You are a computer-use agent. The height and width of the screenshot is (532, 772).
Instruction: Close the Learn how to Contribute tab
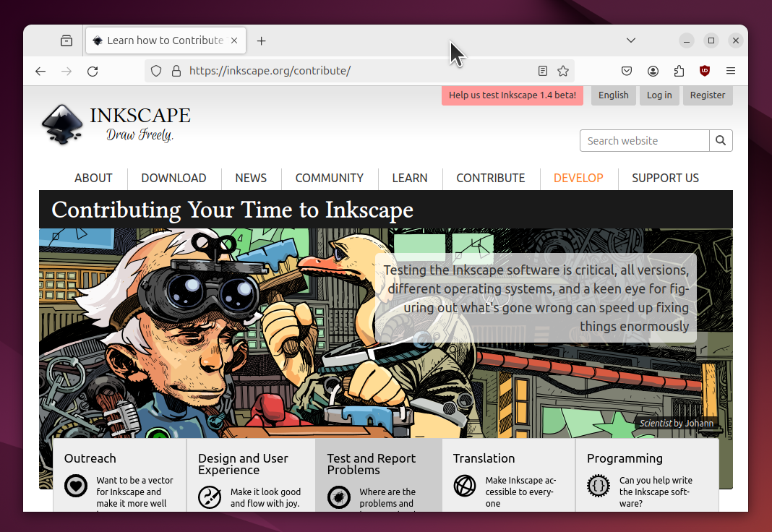pos(234,40)
